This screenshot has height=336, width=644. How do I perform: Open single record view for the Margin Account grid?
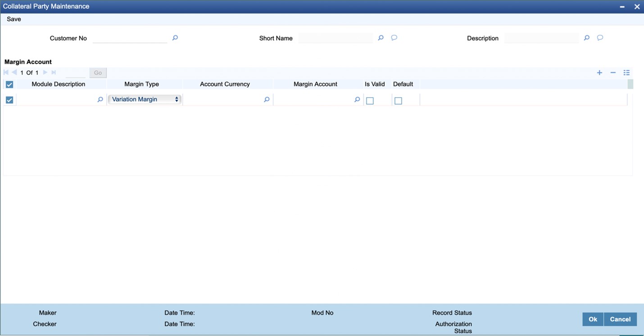coord(626,73)
